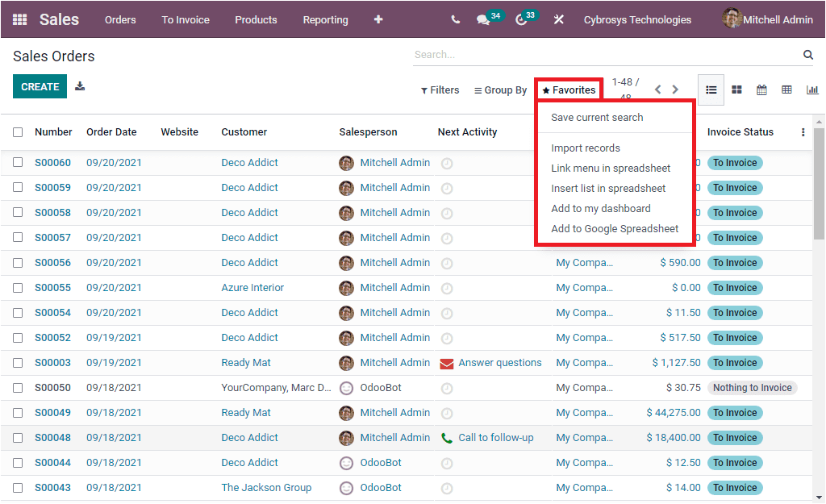Switch to the Pivot table view

tap(786, 90)
